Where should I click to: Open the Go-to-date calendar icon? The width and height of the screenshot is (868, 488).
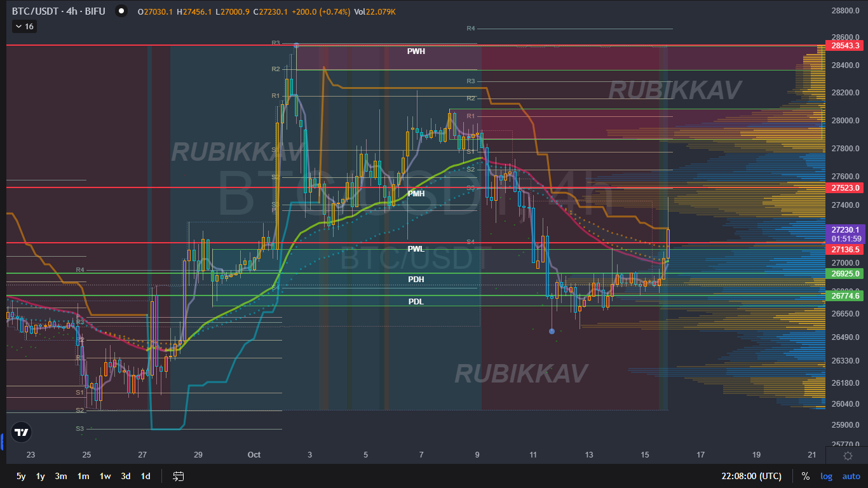click(x=178, y=475)
